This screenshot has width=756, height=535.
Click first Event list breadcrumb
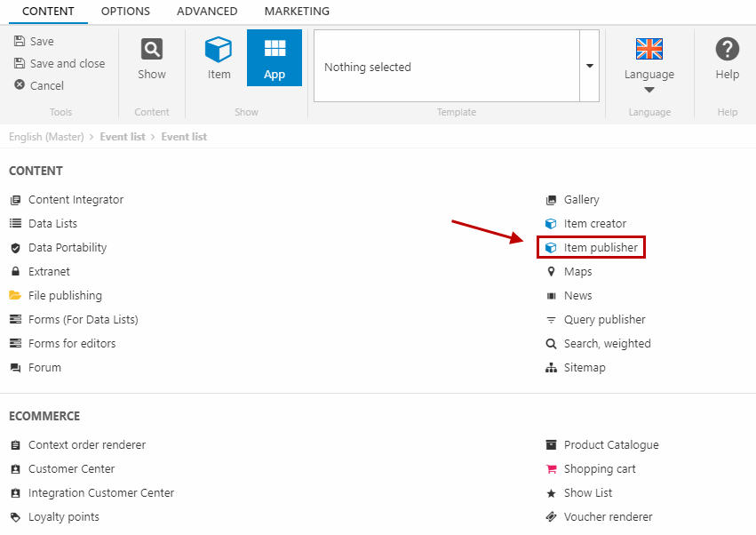coord(123,137)
